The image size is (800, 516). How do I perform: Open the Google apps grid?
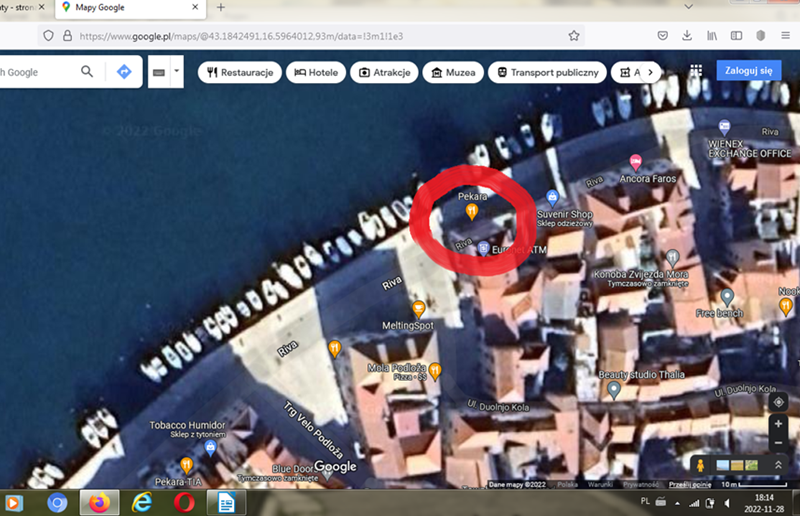click(x=696, y=71)
